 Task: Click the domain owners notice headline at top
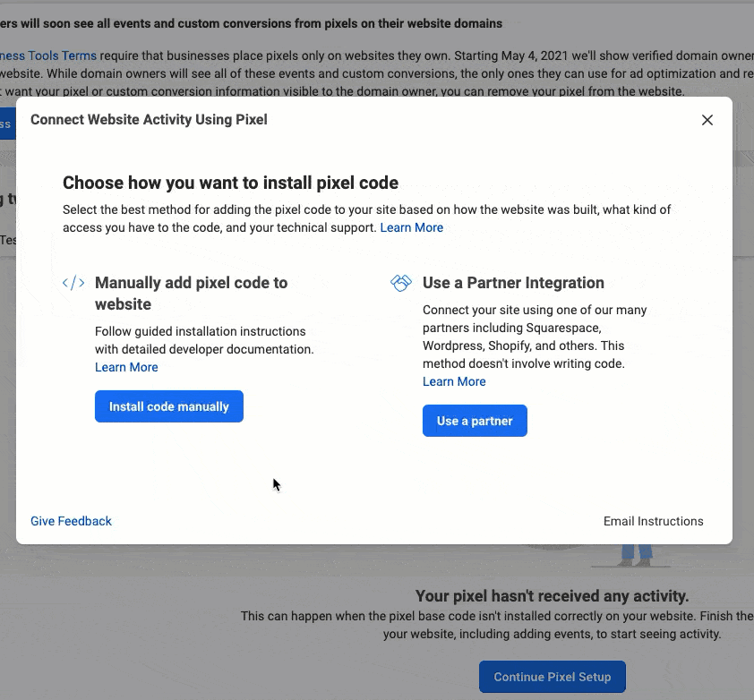pyautogui.click(x=251, y=23)
